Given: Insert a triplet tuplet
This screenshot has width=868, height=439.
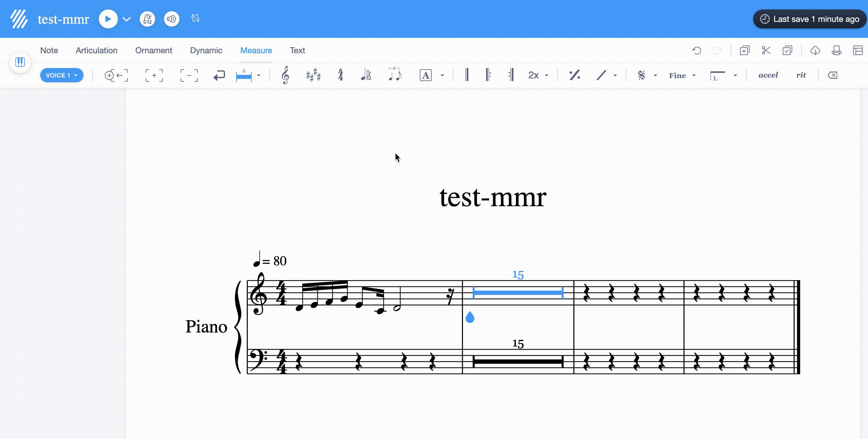Looking at the screenshot, I should click(395, 75).
